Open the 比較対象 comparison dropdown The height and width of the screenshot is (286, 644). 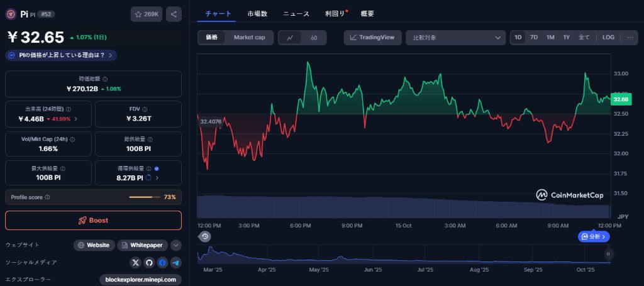(x=455, y=38)
